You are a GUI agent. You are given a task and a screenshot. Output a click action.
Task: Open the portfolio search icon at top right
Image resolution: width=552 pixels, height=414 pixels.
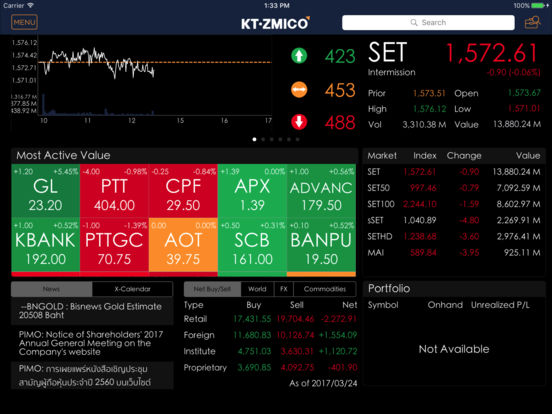coord(532,22)
